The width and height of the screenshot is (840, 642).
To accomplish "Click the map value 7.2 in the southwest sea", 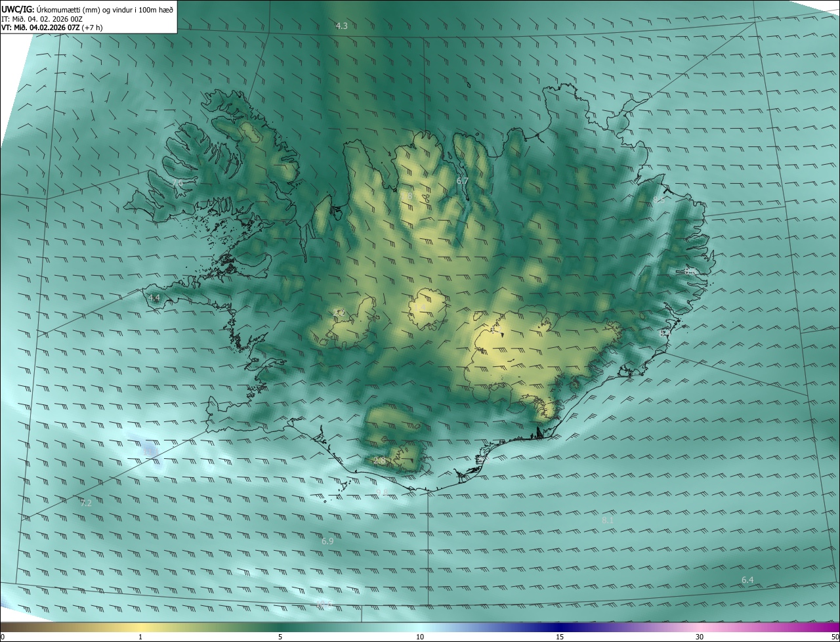I will point(86,503).
